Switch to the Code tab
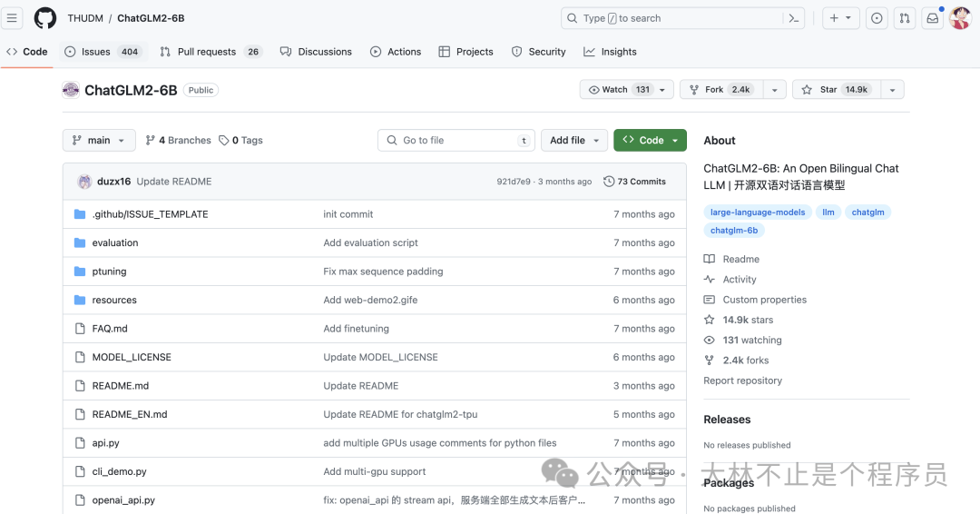980x514 pixels. 27,52
